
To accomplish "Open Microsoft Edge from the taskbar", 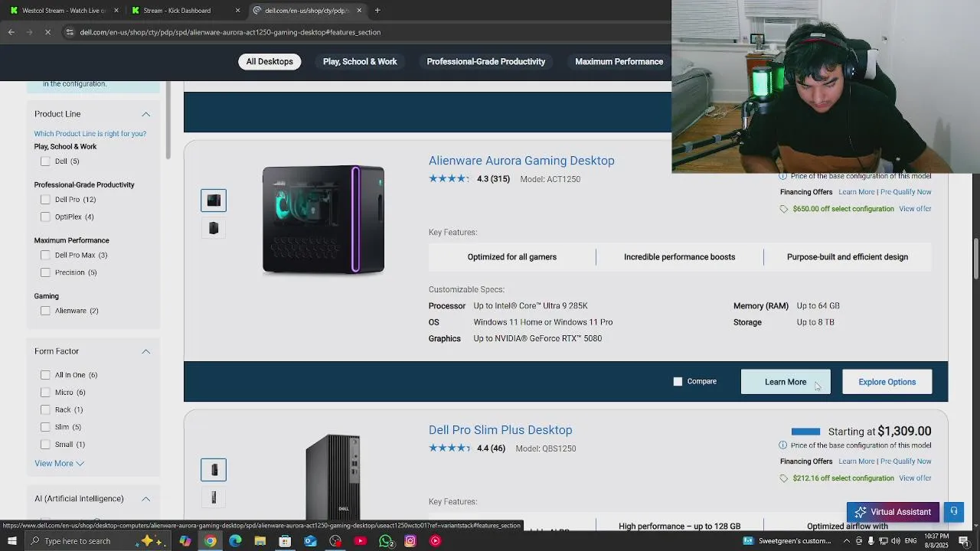I will pyautogui.click(x=235, y=541).
